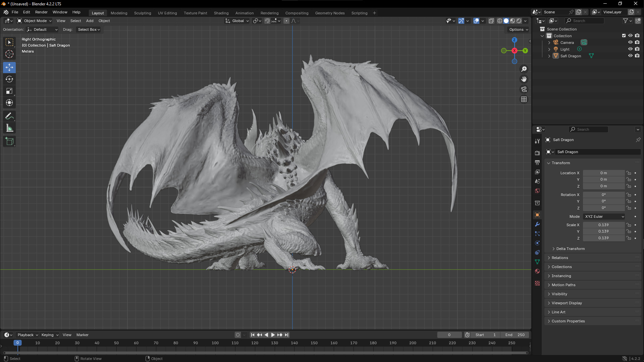Screen dimensions: 644x362
Task: Select the Annotate tool
Action: (x=9, y=116)
